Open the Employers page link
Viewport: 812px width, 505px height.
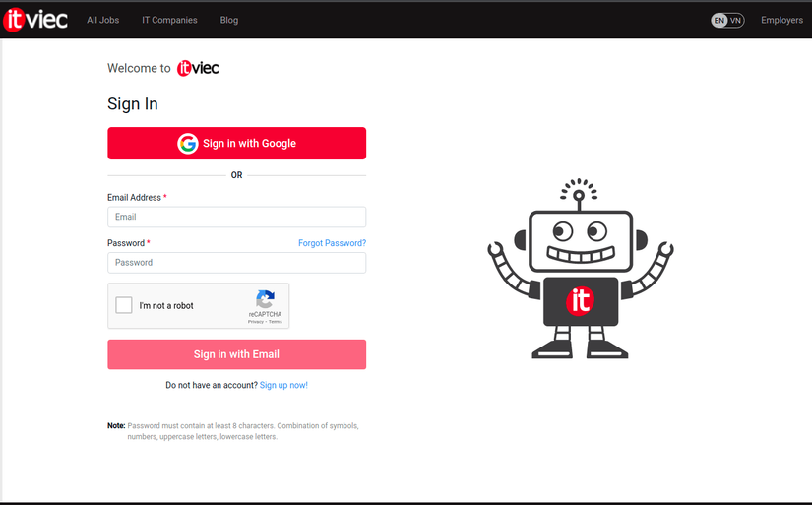[781, 20]
